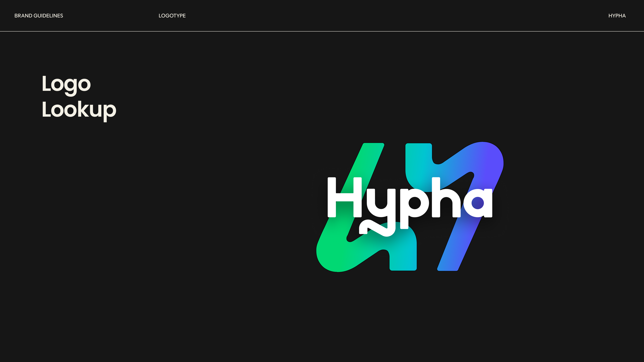
Task: Select the BRAND GUIDELINES header label
Action: coord(39,15)
